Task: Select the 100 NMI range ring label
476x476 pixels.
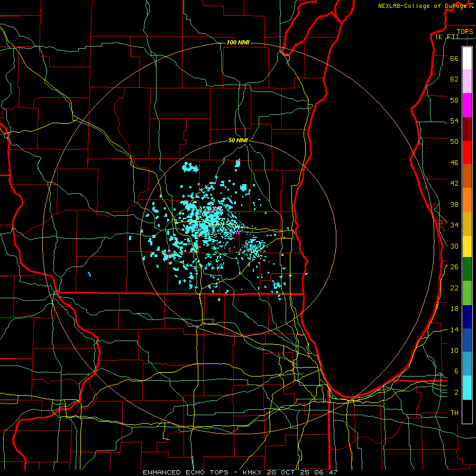Action: [x=238, y=42]
